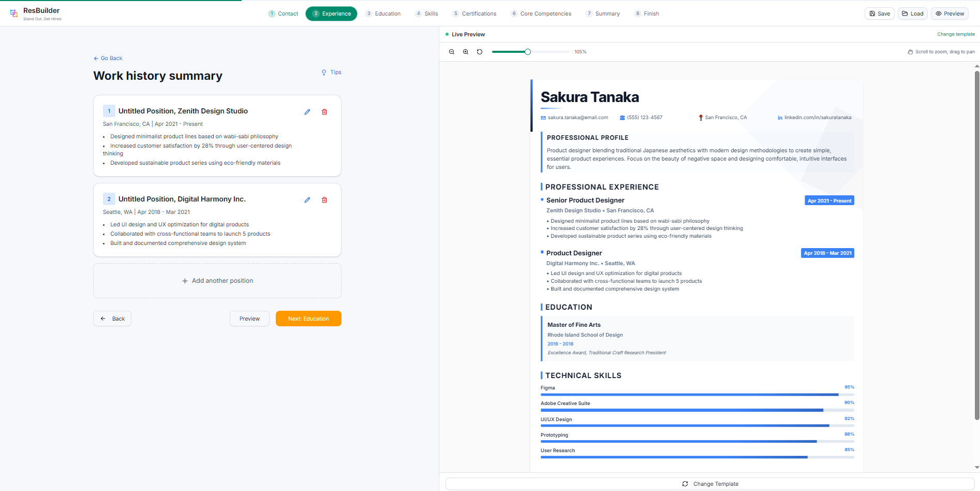Click the edit pencil for Zenith Design Studio
980x491 pixels.
[307, 112]
